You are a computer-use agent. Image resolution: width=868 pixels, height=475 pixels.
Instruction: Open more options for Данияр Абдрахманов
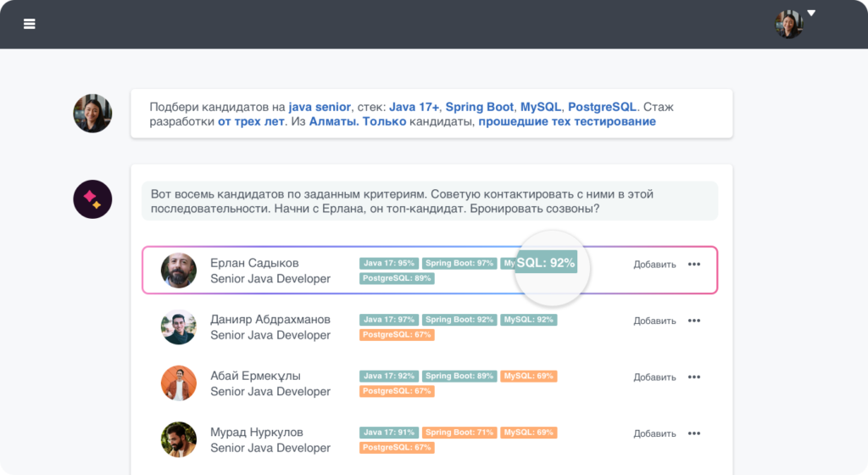(694, 321)
